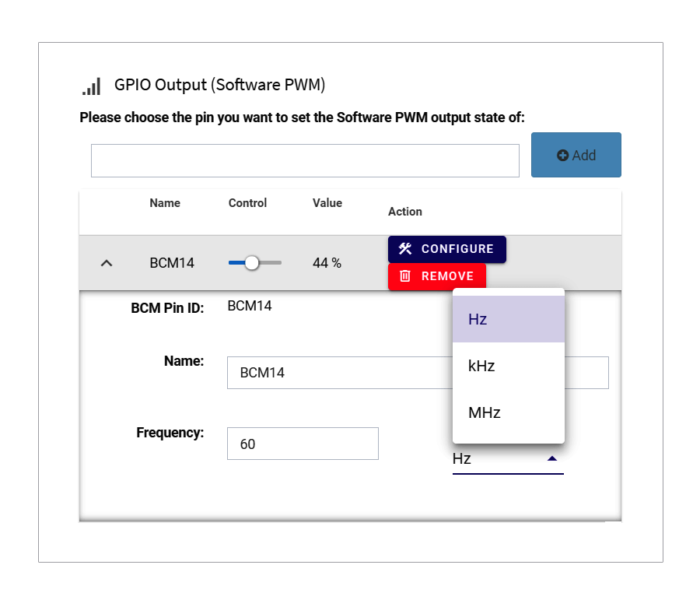
Task: Focus the pin selection input field
Action: pos(305,160)
